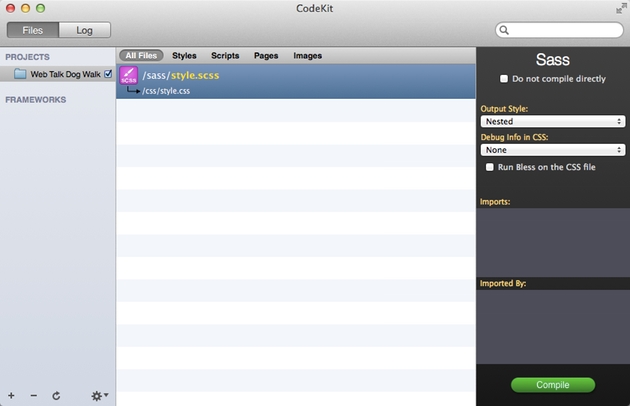Add a new project with plus icon
This screenshot has height=406, width=630.
(x=11, y=396)
